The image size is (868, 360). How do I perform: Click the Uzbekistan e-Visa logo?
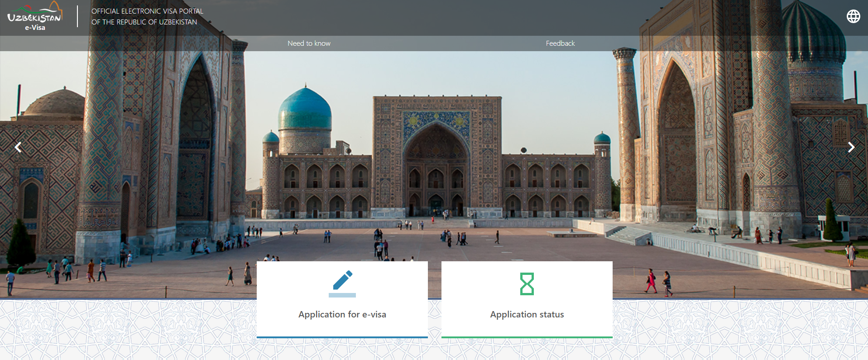[35, 16]
